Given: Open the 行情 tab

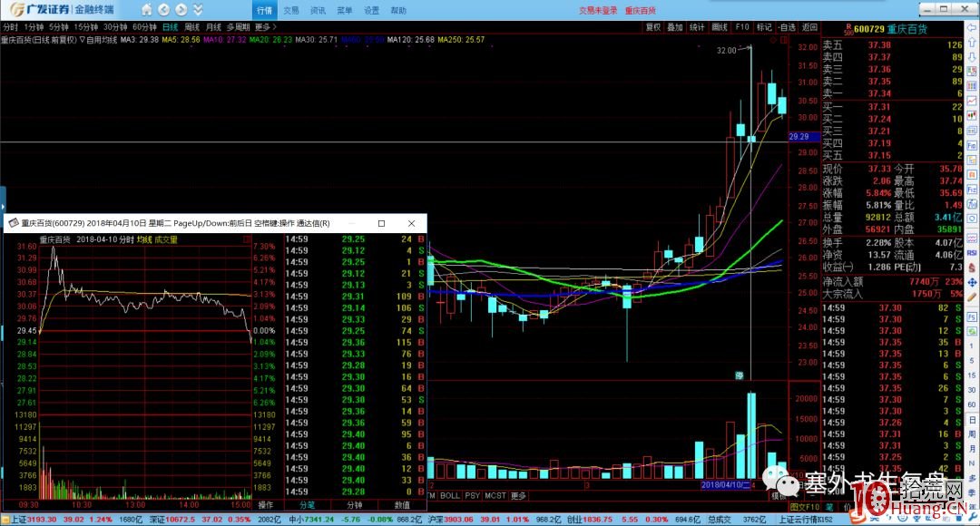Looking at the screenshot, I should point(264,10).
